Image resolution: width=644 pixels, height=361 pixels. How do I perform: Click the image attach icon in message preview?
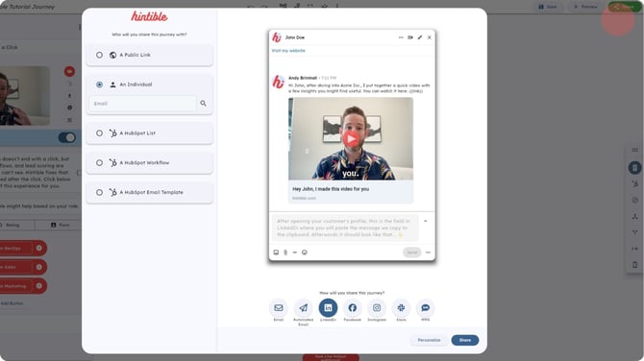tap(276, 253)
